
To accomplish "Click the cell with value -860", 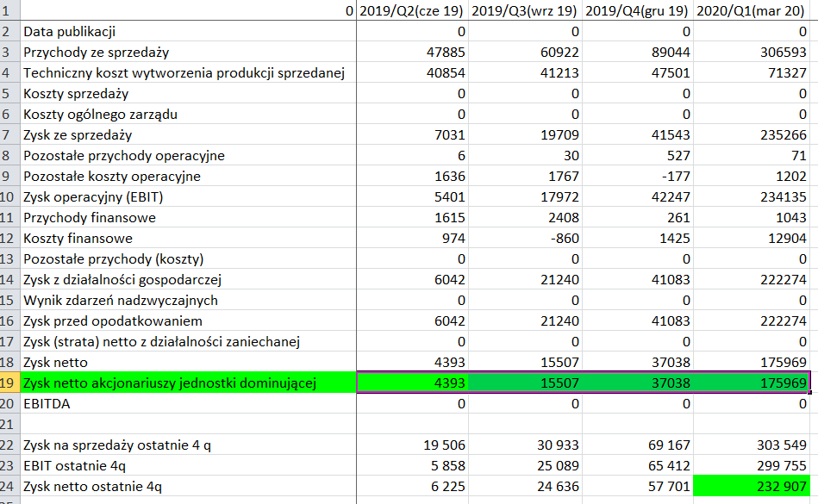I will (526, 239).
